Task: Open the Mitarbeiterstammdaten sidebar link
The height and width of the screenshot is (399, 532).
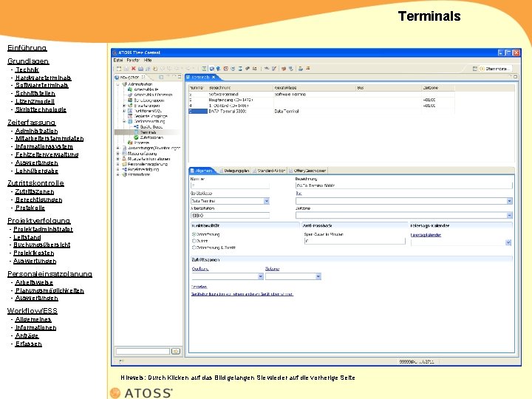Action: (x=50, y=138)
